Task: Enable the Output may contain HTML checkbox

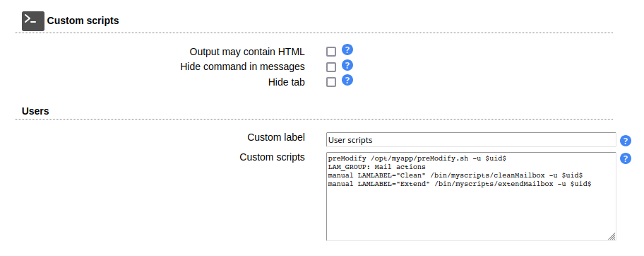Action: [x=331, y=52]
